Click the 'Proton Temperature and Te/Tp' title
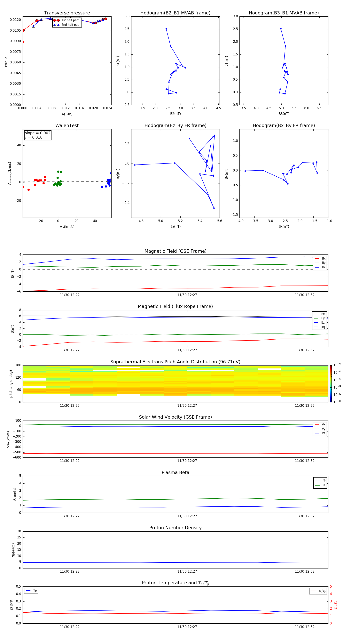This screenshot has width=351, height=644. 175,583
